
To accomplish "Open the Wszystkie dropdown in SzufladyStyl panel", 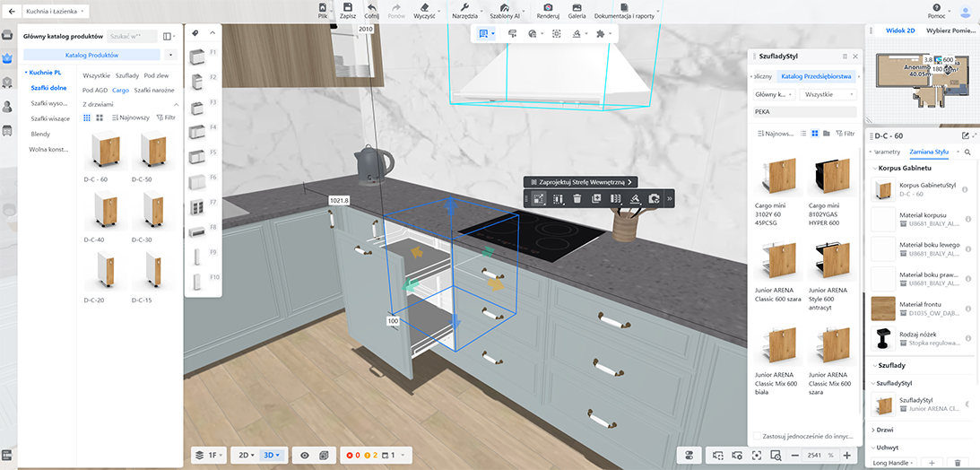I will coord(828,94).
